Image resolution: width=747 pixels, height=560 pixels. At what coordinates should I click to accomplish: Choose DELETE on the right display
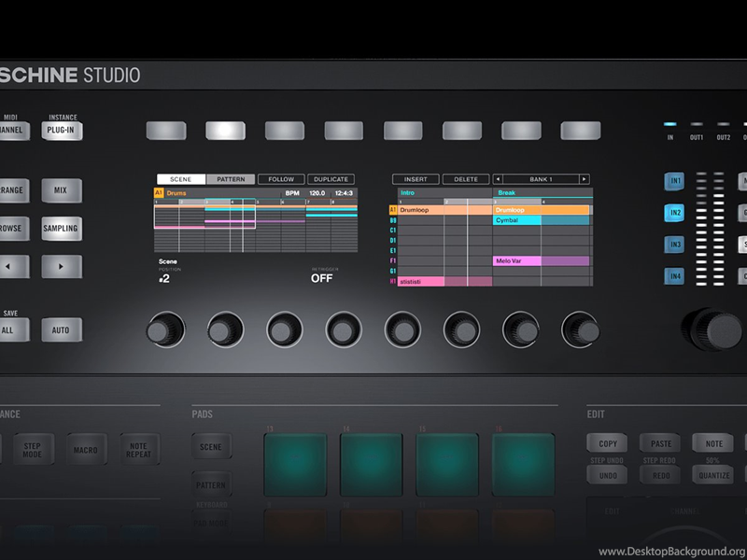pyautogui.click(x=466, y=179)
